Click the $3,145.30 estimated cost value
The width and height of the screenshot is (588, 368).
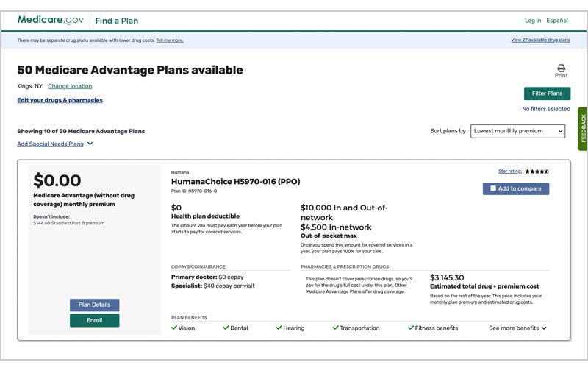point(447,278)
